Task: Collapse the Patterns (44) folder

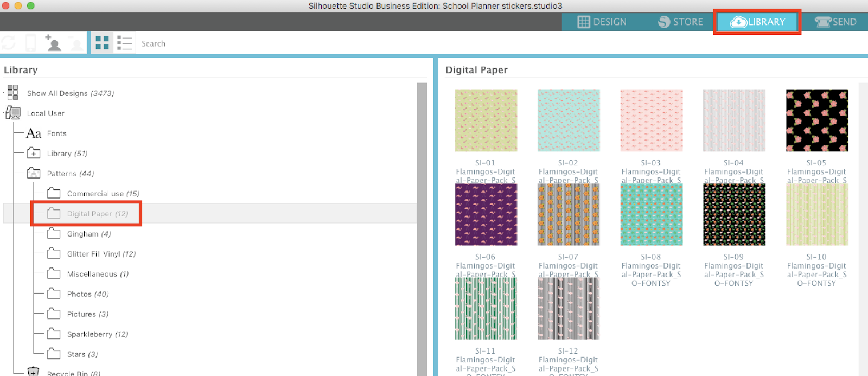Action: click(34, 173)
